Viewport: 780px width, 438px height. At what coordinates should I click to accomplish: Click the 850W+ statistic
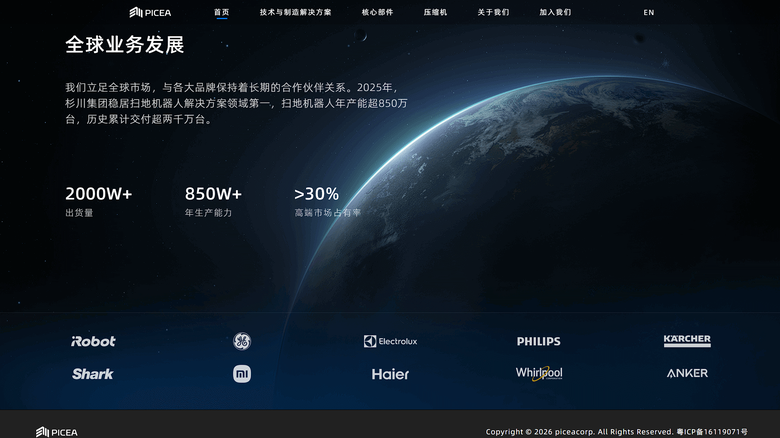click(213, 194)
